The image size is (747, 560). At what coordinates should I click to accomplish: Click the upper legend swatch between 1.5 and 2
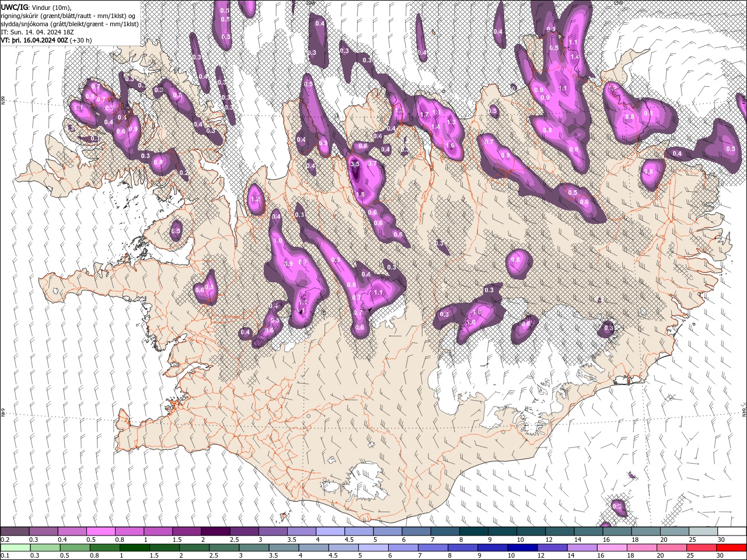(x=187, y=531)
